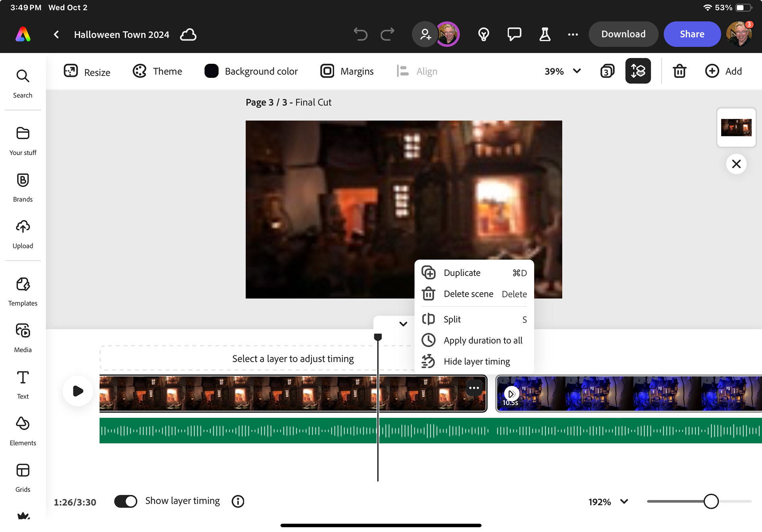The image size is (762, 532).
Task: Select the page thumbnail in right panel
Action: (x=736, y=128)
